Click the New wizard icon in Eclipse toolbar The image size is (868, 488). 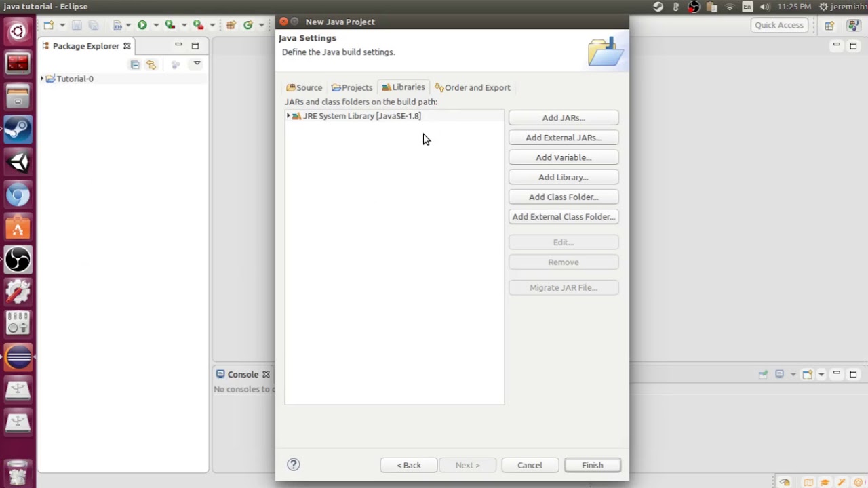click(x=49, y=25)
